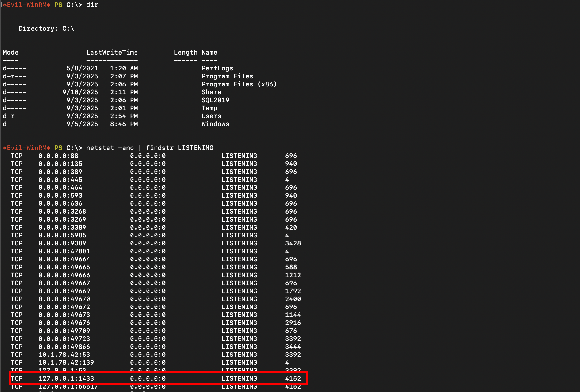Click the Share directory entry
580x392 pixels.
click(211, 92)
